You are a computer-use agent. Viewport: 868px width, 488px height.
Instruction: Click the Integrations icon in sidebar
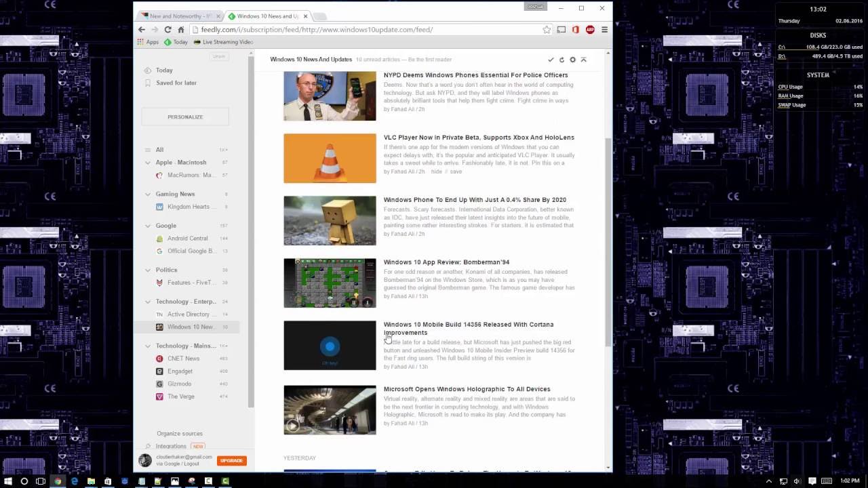click(x=148, y=446)
